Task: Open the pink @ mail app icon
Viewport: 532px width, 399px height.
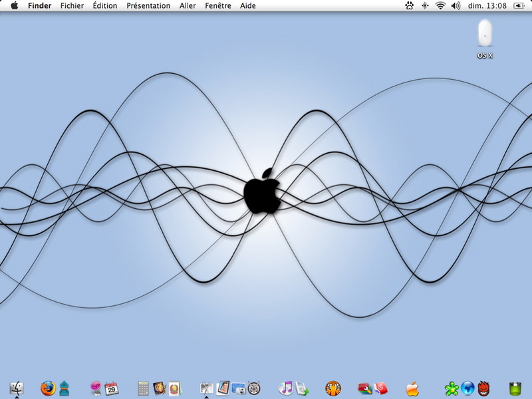Action: click(x=96, y=388)
